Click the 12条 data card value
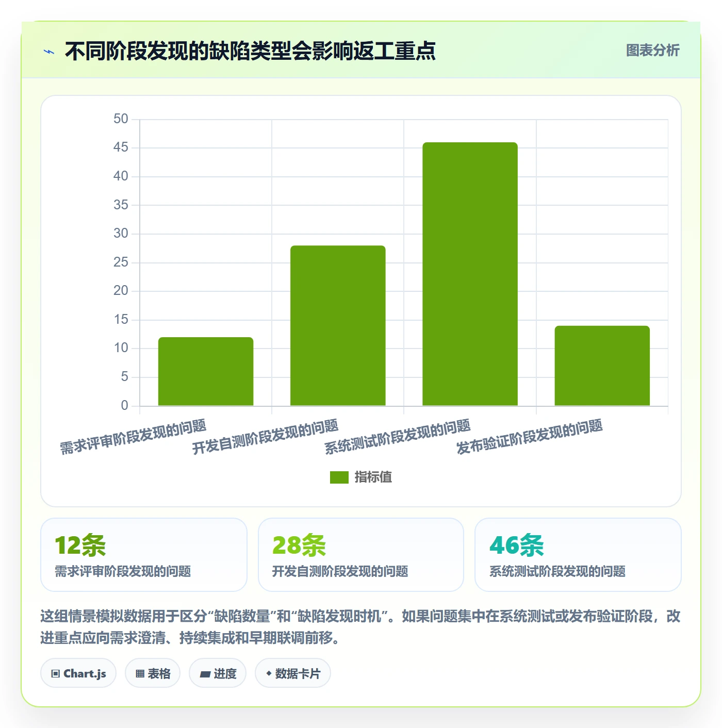722x728 pixels. pyautogui.click(x=80, y=545)
